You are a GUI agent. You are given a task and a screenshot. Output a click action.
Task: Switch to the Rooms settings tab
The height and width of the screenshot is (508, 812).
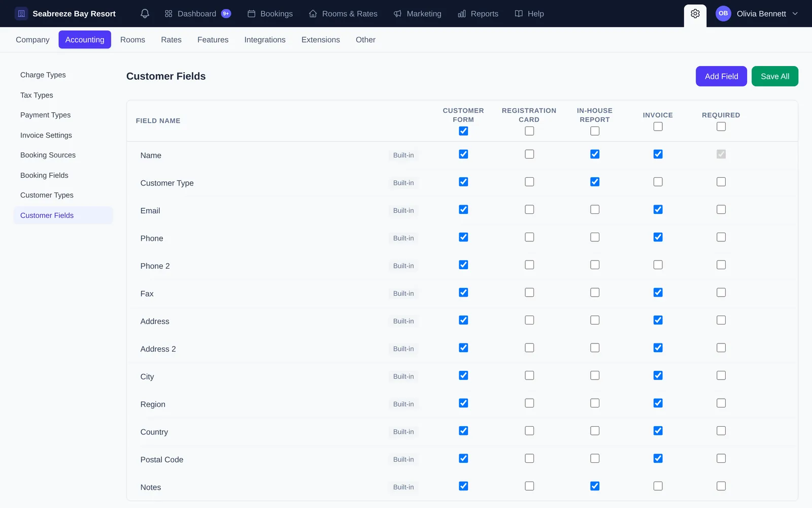tap(132, 40)
